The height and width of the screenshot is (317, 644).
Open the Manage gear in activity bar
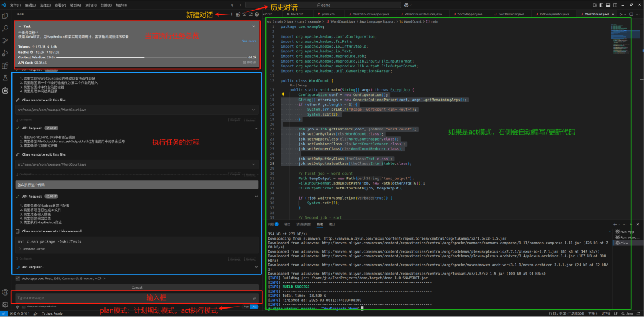coord(5,304)
